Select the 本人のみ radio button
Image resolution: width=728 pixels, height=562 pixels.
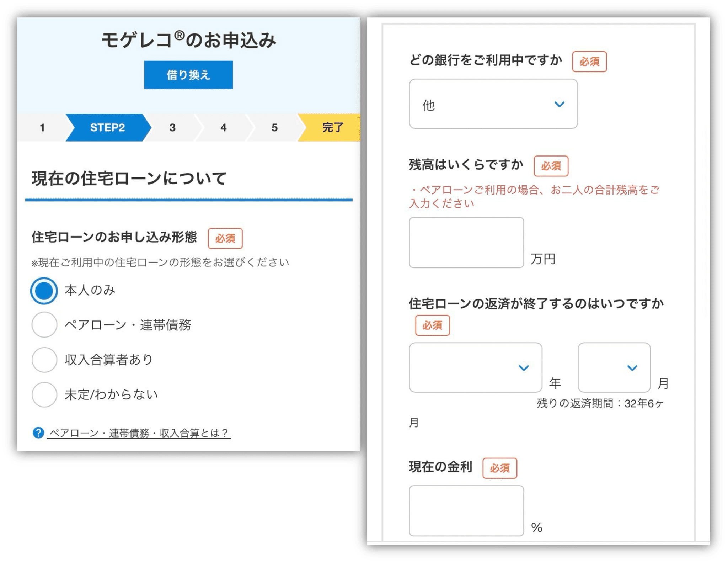[44, 290]
